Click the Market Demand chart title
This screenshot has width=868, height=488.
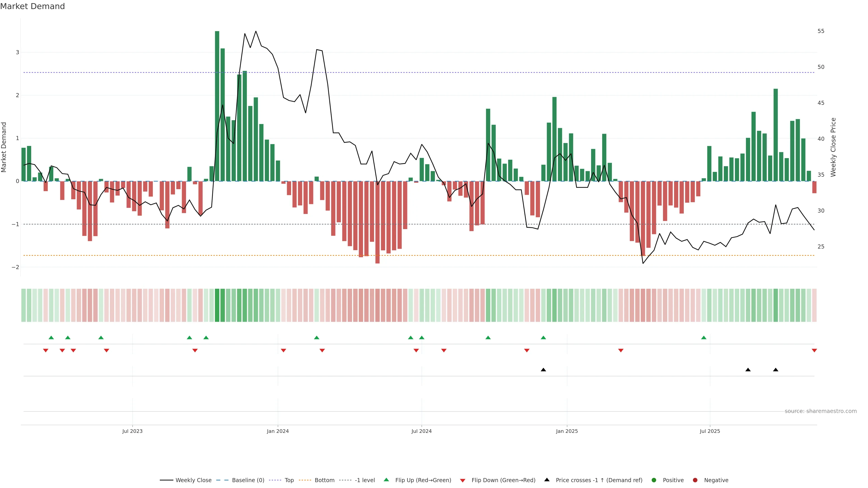tap(32, 6)
